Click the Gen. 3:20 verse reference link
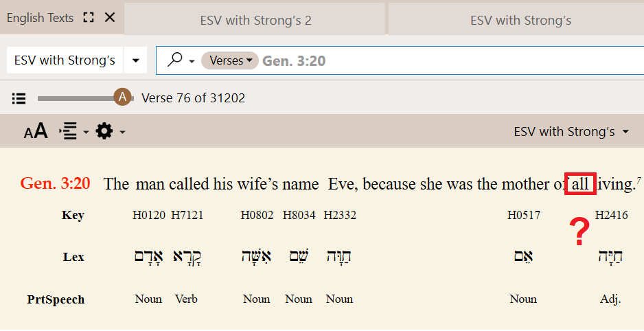The height and width of the screenshot is (331, 644). (55, 183)
